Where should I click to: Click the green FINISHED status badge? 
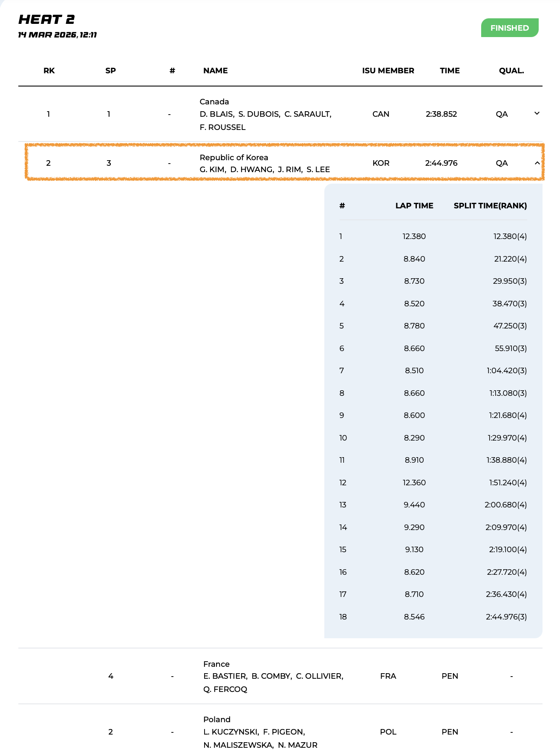pos(509,28)
